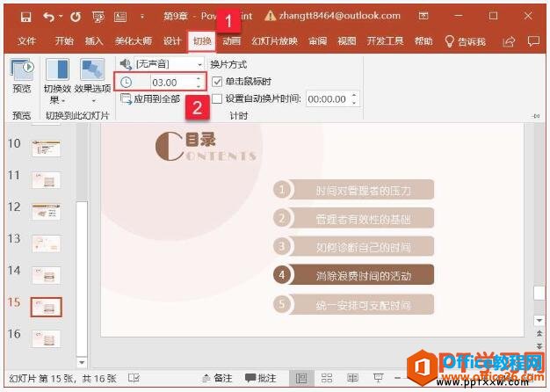Image resolution: width=550 pixels, height=392 pixels.
Task: Toggle the 备注 notes pane
Action: (218, 378)
